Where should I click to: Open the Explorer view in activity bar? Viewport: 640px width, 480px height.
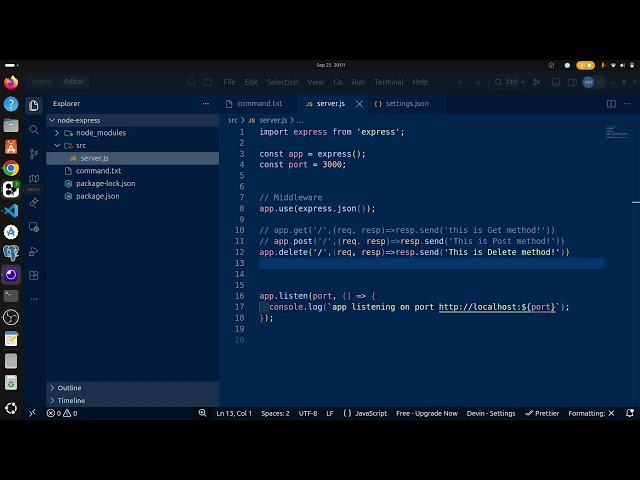34,106
